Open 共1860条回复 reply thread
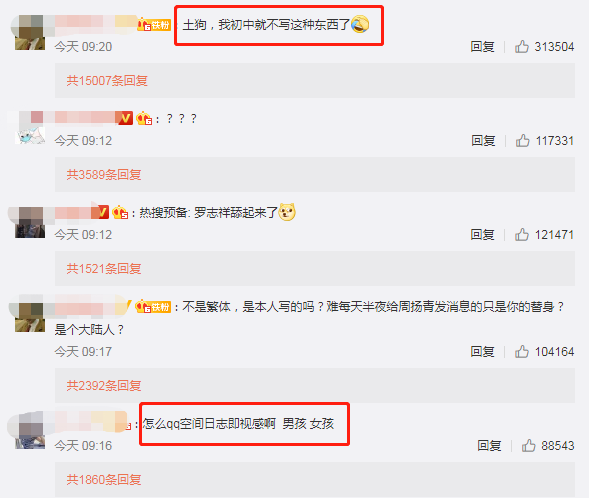This screenshot has width=589, height=498. 104,479
